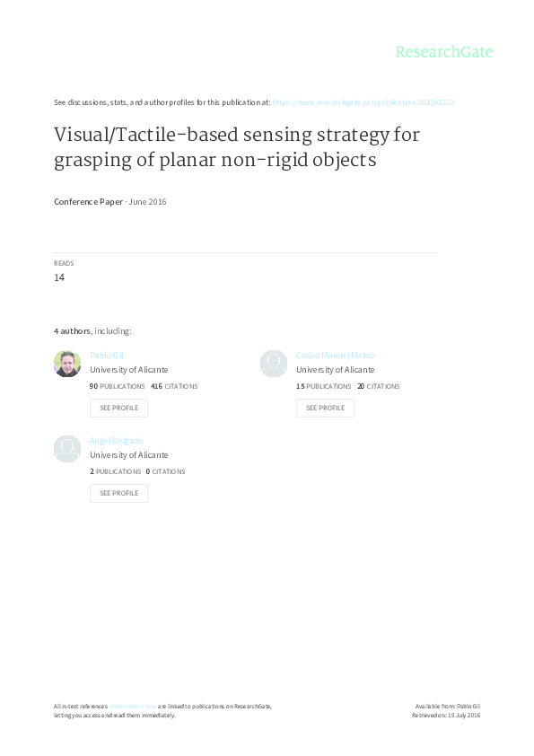The width and height of the screenshot is (534, 756).
Task: Click 'Available from: Pablo Gil' footer text
Action: (448, 707)
